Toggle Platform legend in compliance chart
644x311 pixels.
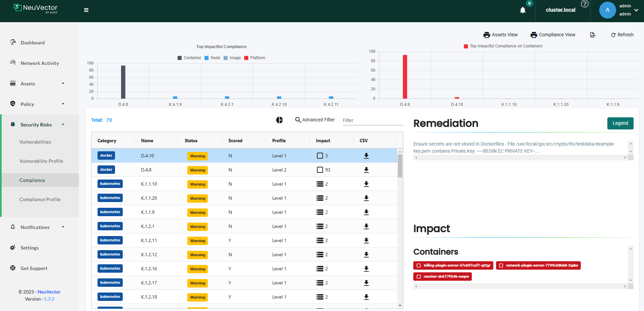(255, 58)
